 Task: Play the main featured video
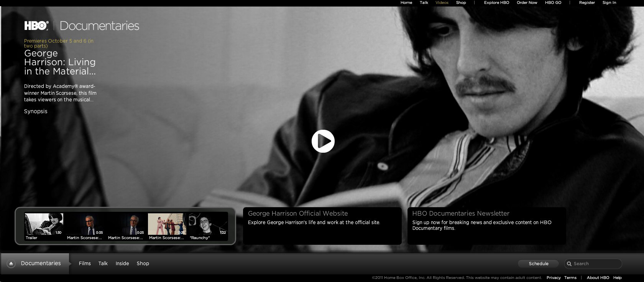tap(323, 141)
